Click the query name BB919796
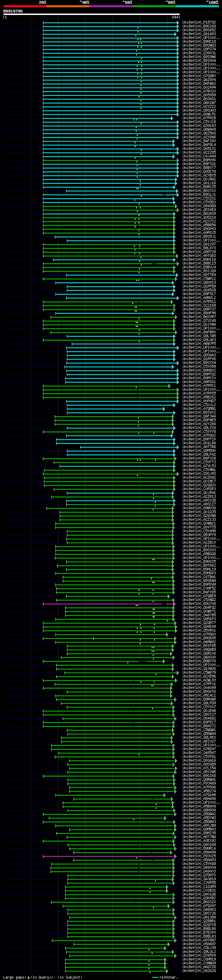The image size is (222, 980). (13, 11)
